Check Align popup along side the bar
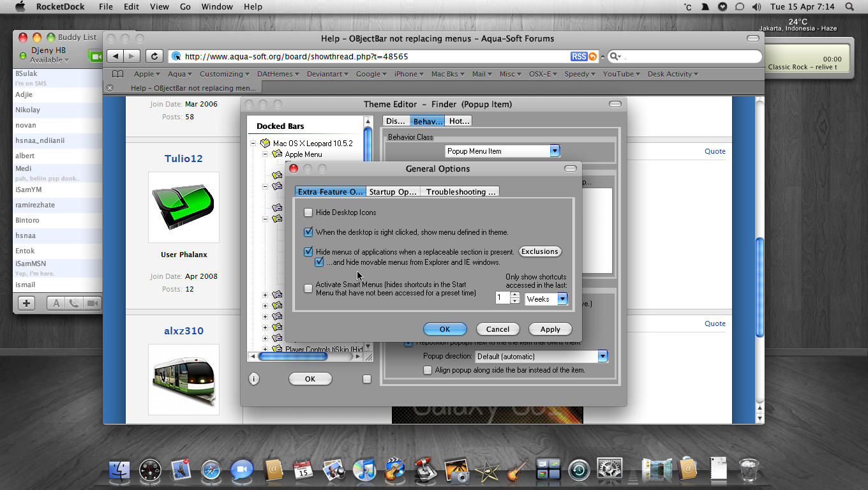Image resolution: width=868 pixels, height=490 pixels. tap(428, 370)
